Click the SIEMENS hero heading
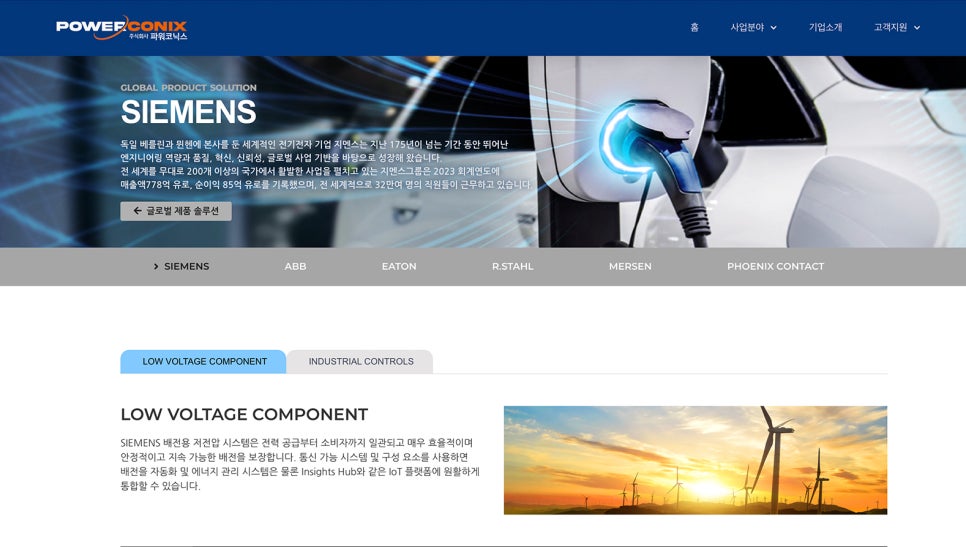 tap(189, 112)
